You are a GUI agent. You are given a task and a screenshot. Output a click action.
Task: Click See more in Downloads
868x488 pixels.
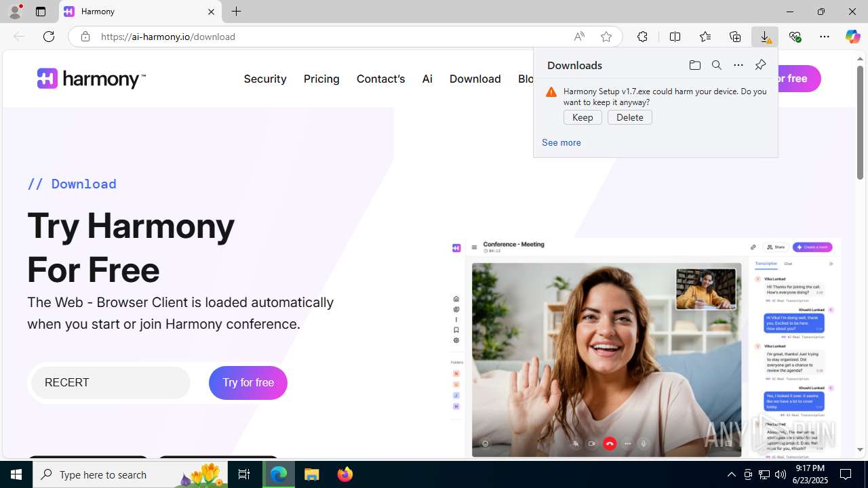click(561, 142)
